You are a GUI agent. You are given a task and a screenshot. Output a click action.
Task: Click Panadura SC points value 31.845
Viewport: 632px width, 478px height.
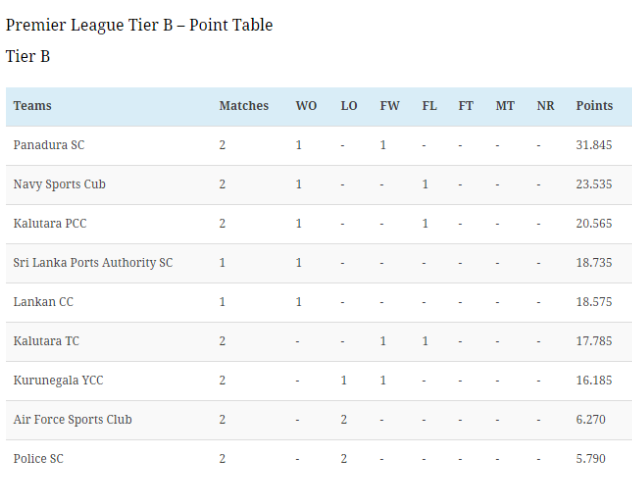click(x=594, y=145)
